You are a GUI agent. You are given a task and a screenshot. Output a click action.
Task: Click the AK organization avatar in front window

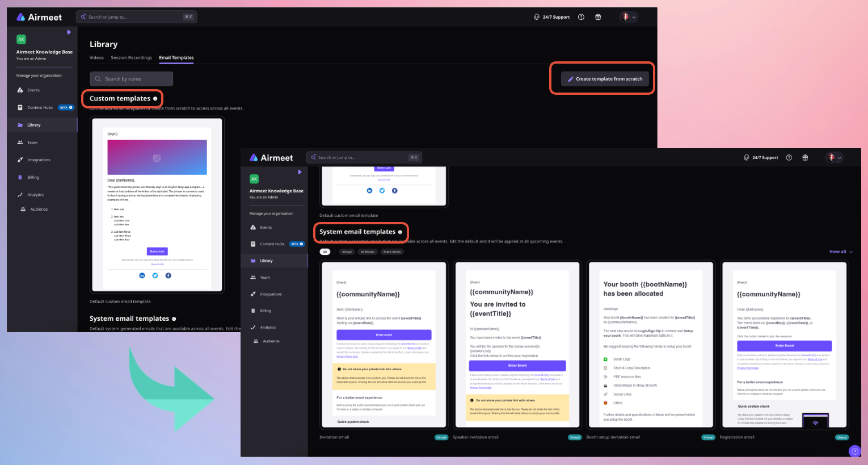[254, 179]
